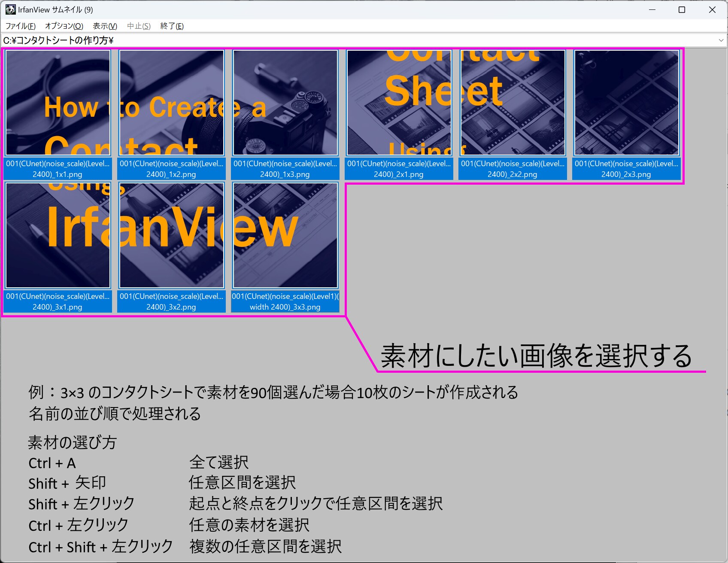
Task: Select the 2x1.png thumbnail image
Action: (399, 103)
